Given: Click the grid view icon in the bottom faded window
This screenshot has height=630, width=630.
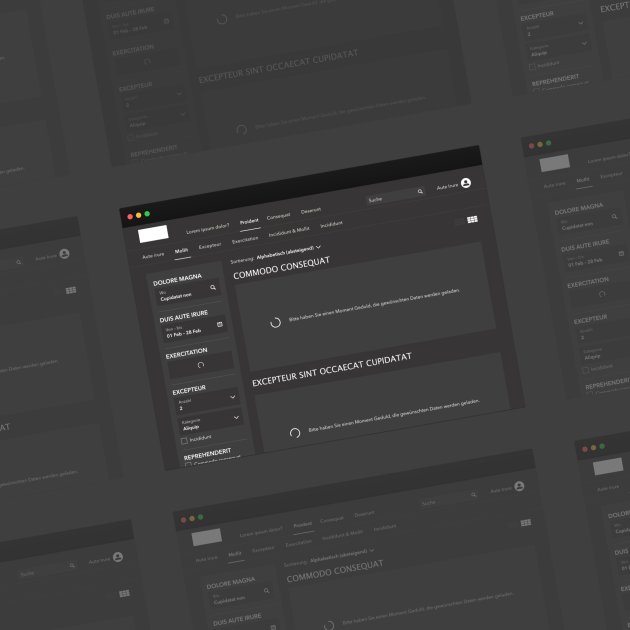Looking at the screenshot, I should coord(526,522).
